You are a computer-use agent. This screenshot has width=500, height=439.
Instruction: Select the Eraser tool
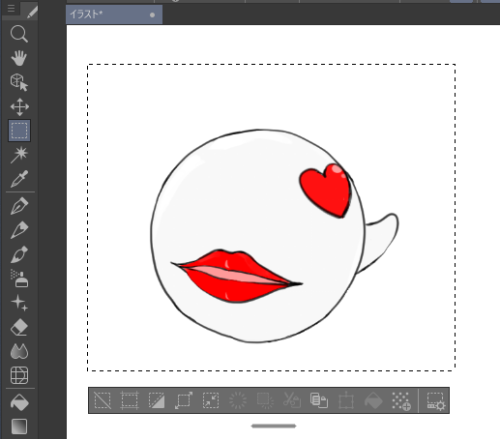click(19, 327)
